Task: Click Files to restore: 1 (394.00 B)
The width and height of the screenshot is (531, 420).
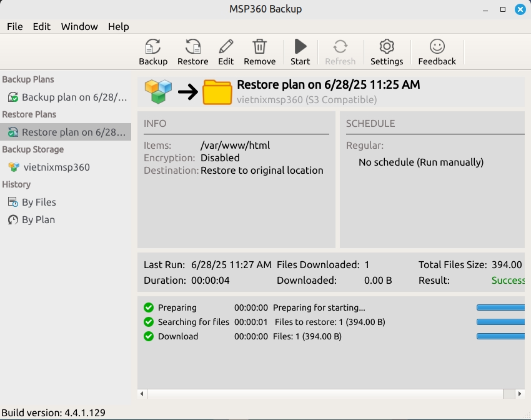Action: (x=330, y=322)
